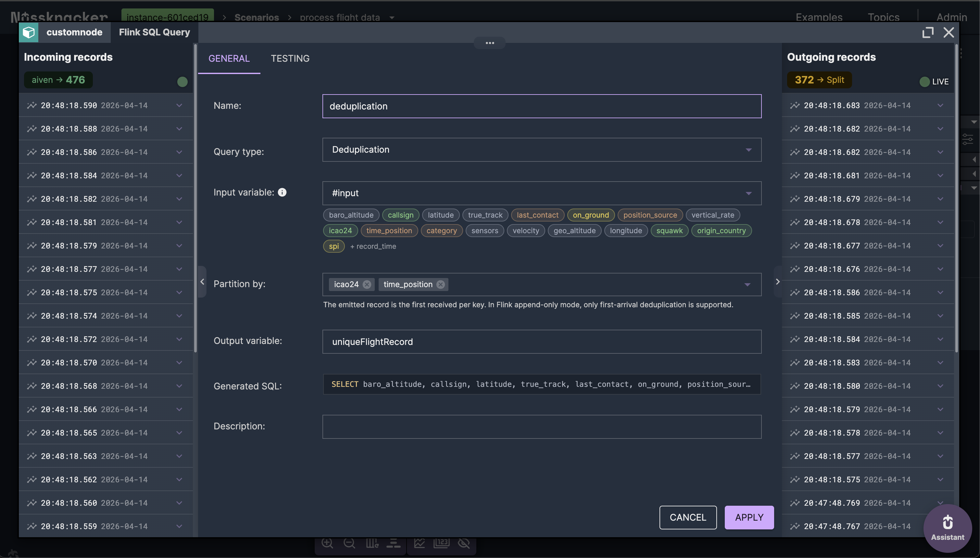Expand the 20:48:18.590 incoming record
The image size is (980, 558).
[180, 105]
